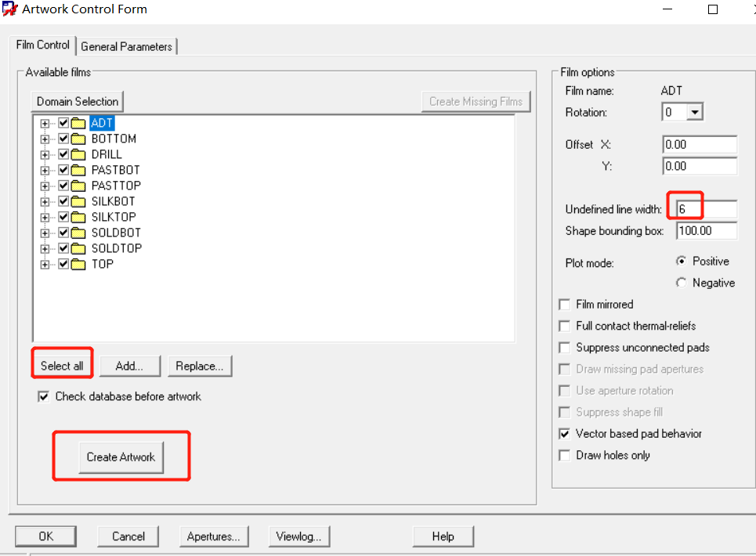Select the DRILL film name

107,154
